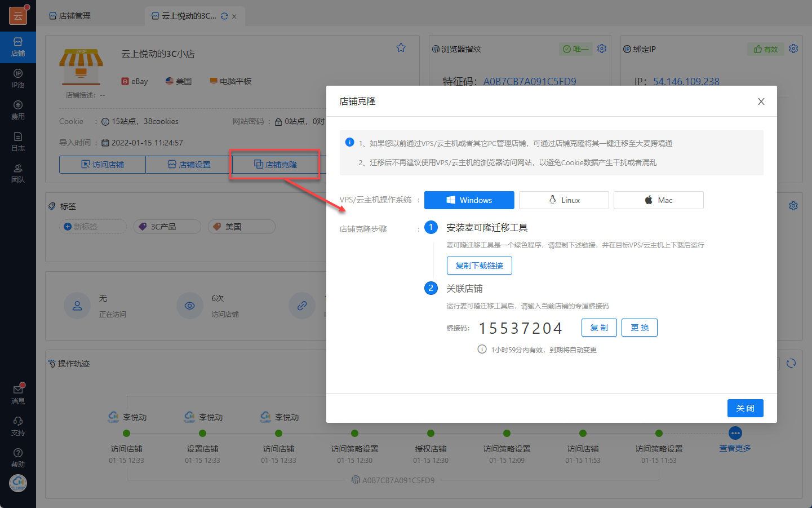Click 复制下载链接 button
Image resolution: width=812 pixels, height=508 pixels.
479,266
